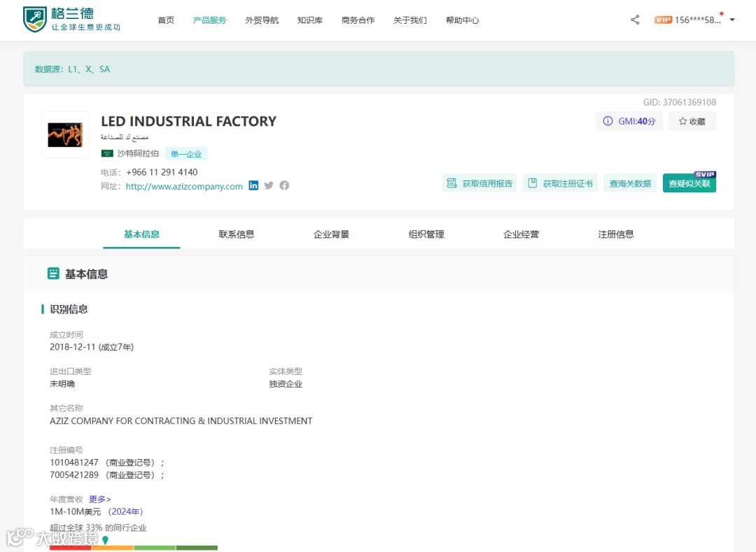The image size is (756, 552).
Task: Open 产品服务 menu
Action: coord(209,20)
